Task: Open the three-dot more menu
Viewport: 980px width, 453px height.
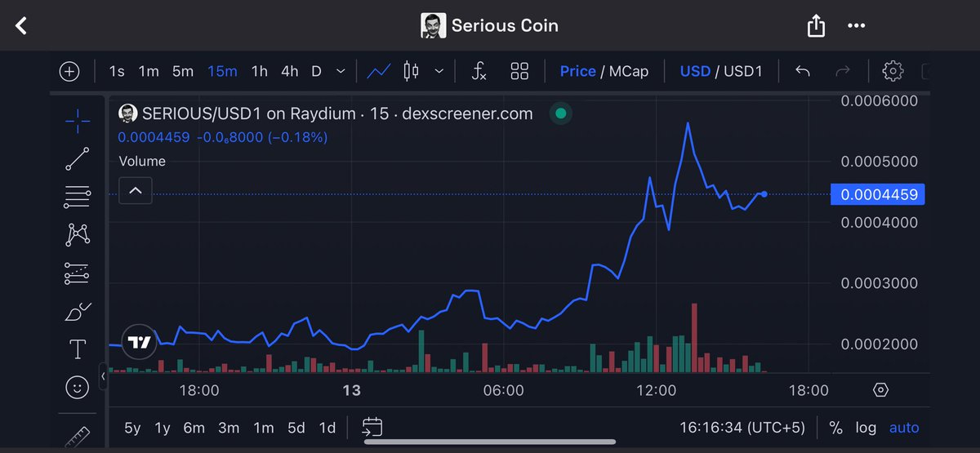Action: coord(856,26)
